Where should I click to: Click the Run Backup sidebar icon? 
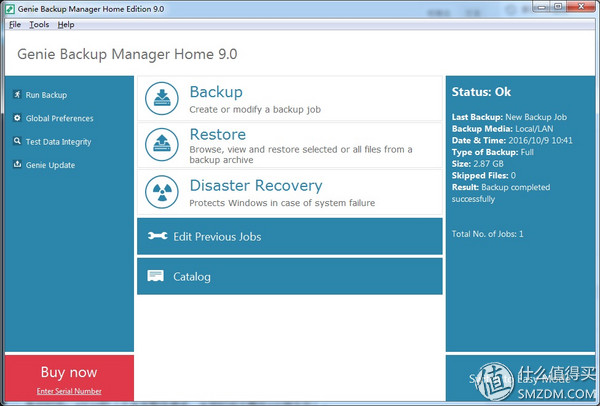click(x=17, y=95)
